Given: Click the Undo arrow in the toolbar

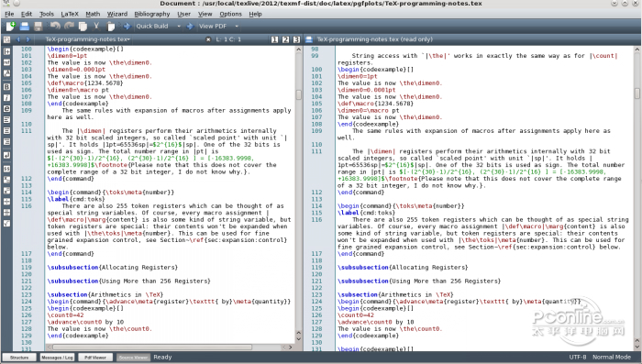Looking at the screenshot, I should 55,27.
